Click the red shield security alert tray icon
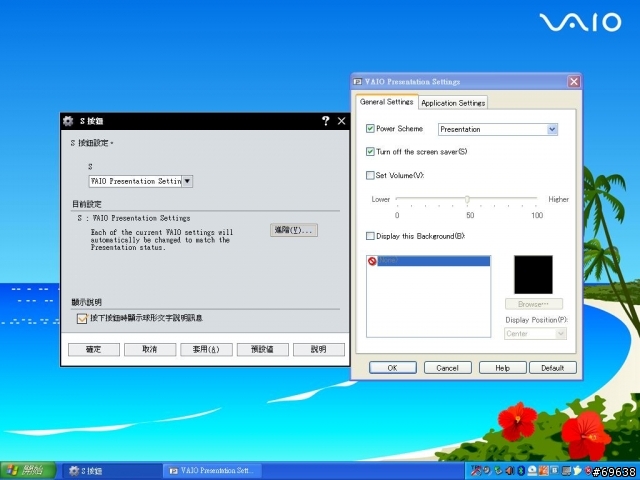This screenshot has height=480, width=640. (x=588, y=471)
